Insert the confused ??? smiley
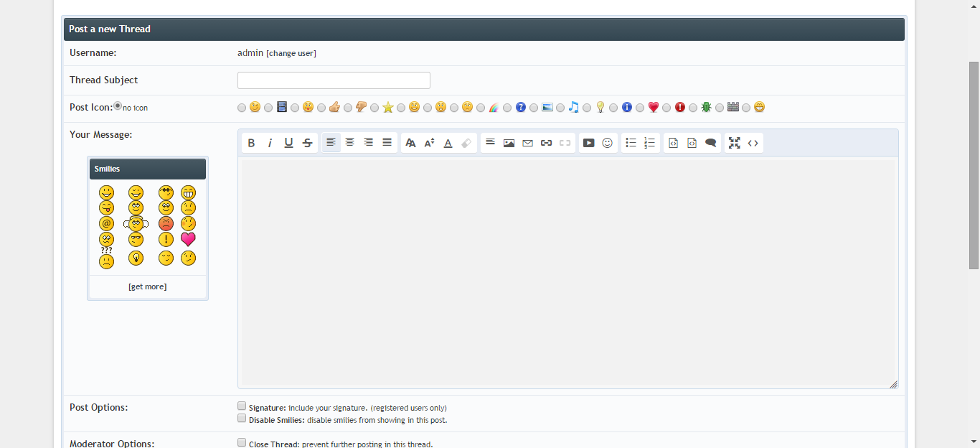The image size is (980, 448). (x=106, y=258)
